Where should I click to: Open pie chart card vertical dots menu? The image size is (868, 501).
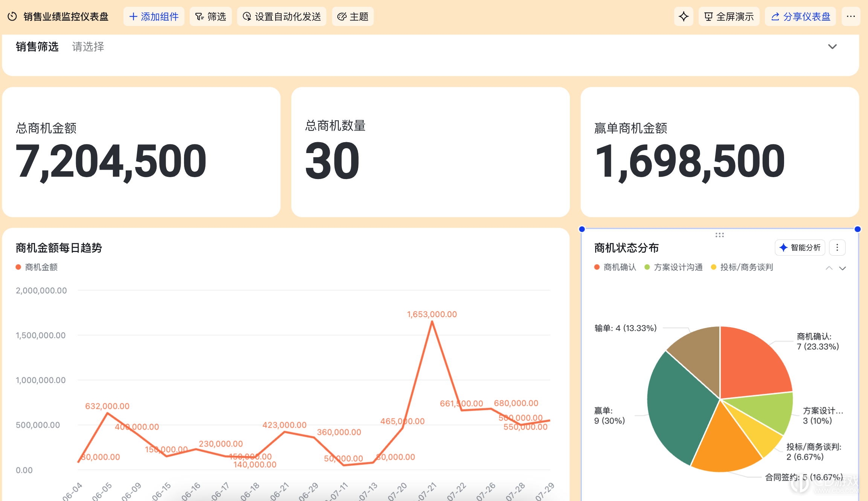click(837, 247)
